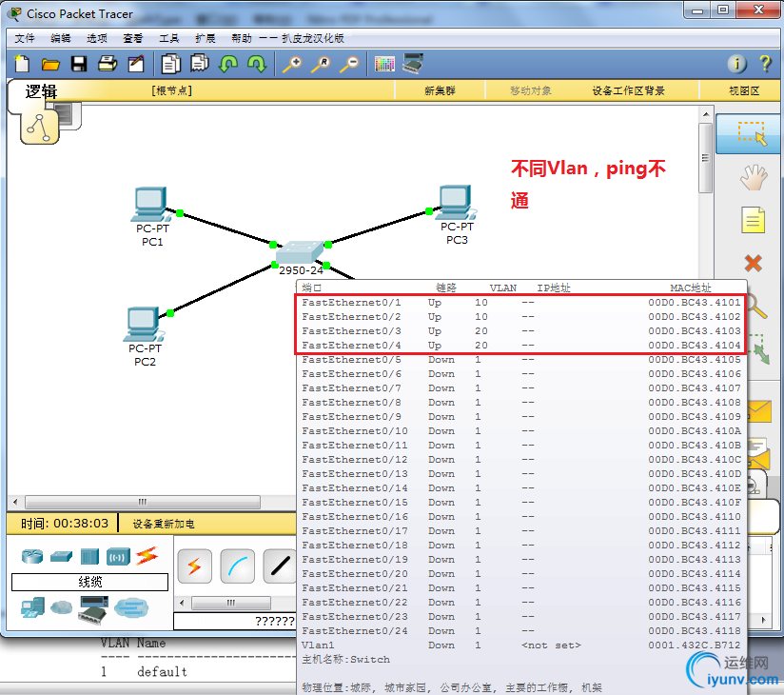This screenshot has width=784, height=695.
Task: Select the PC3 device
Action: pos(456,202)
